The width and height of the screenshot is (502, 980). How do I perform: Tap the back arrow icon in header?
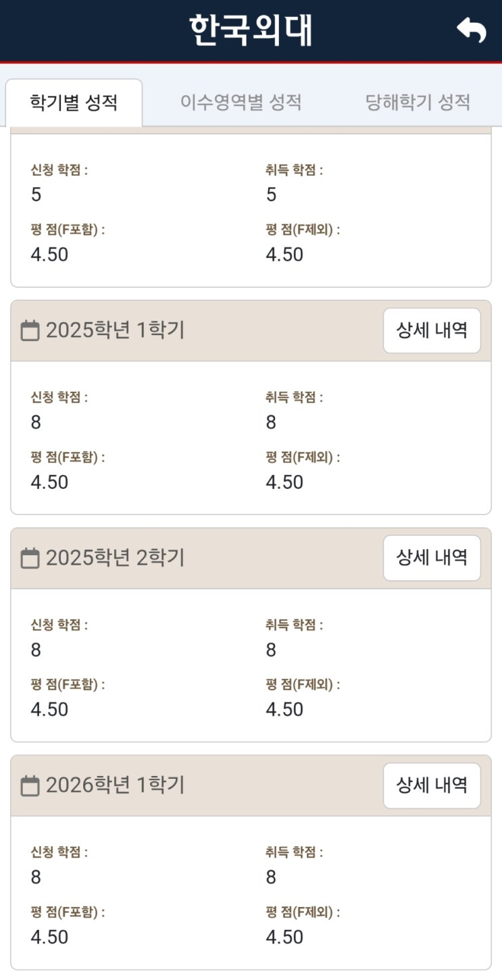tap(472, 30)
